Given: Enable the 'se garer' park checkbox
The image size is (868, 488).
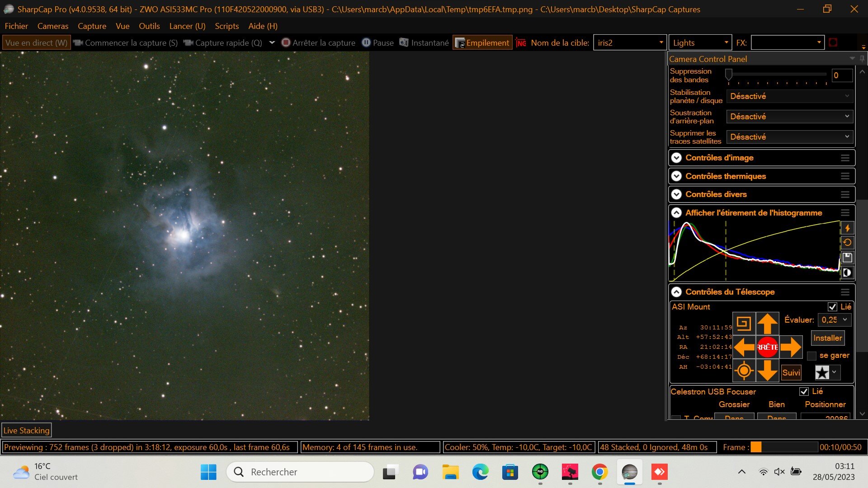Looking at the screenshot, I should [812, 356].
